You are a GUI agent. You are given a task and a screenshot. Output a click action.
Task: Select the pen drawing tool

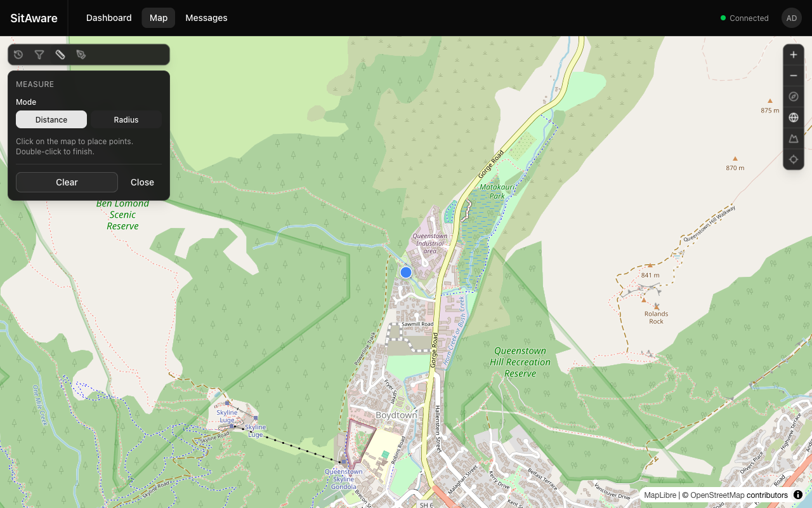tap(81, 55)
